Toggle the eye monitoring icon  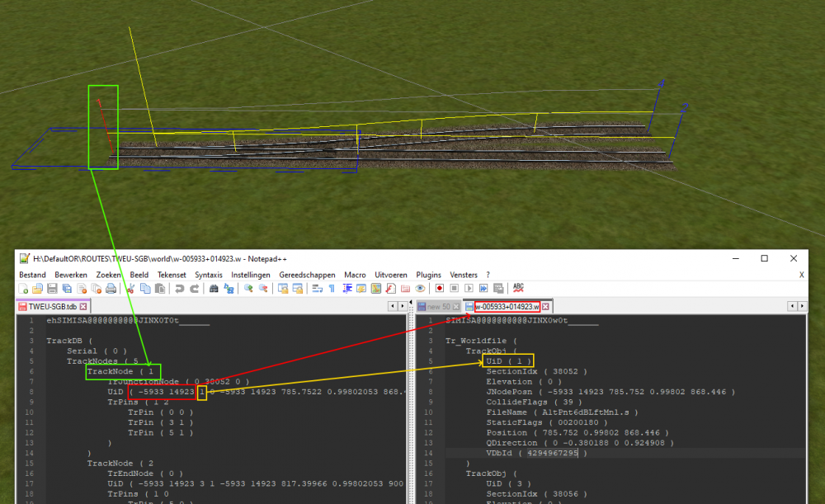click(x=420, y=289)
